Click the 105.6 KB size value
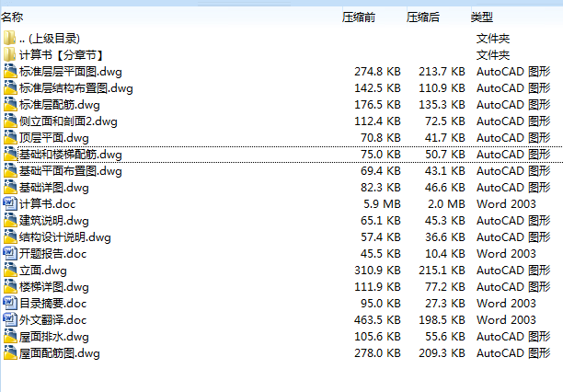This screenshot has height=392, width=563. point(377,336)
